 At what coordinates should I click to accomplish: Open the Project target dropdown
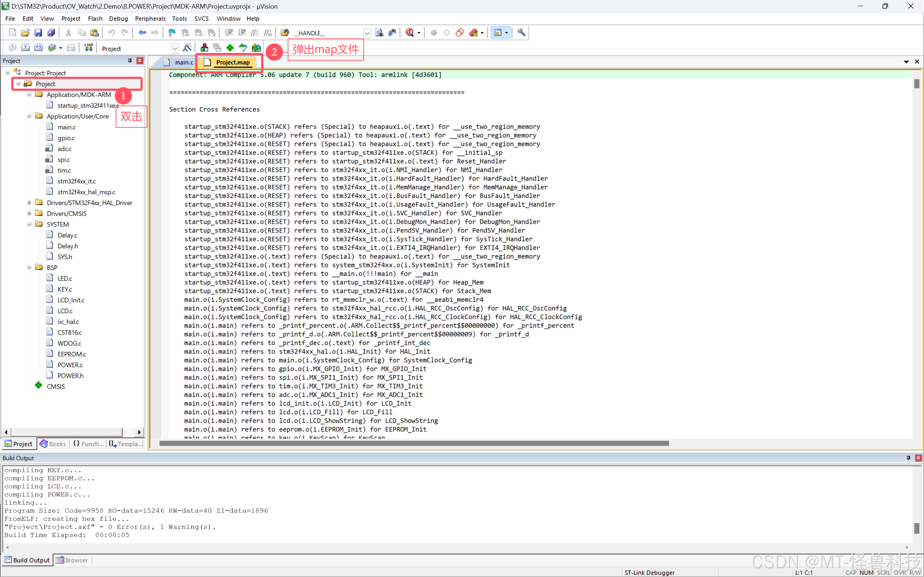[175, 48]
